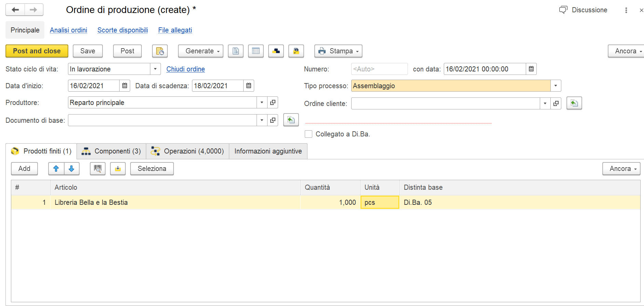
Task: Click the document with clock icon in toolbar
Action: tap(160, 51)
